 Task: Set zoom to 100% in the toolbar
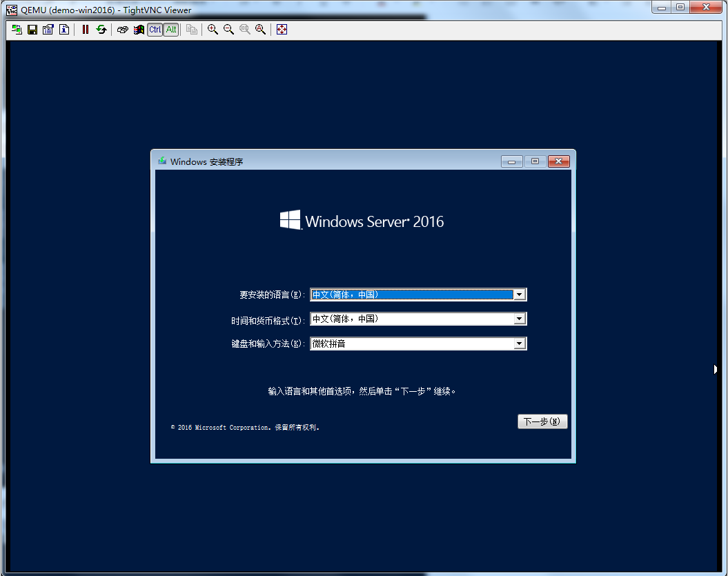(x=245, y=30)
